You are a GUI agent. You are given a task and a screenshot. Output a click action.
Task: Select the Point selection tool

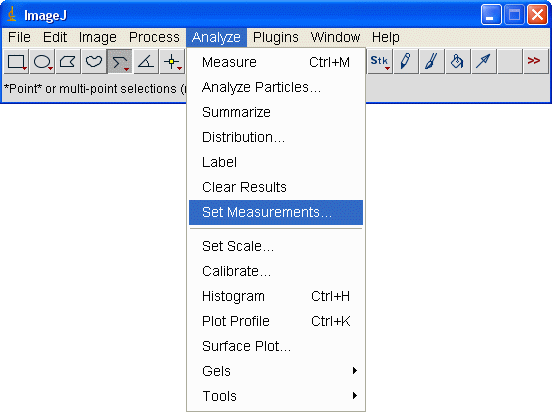(x=172, y=62)
